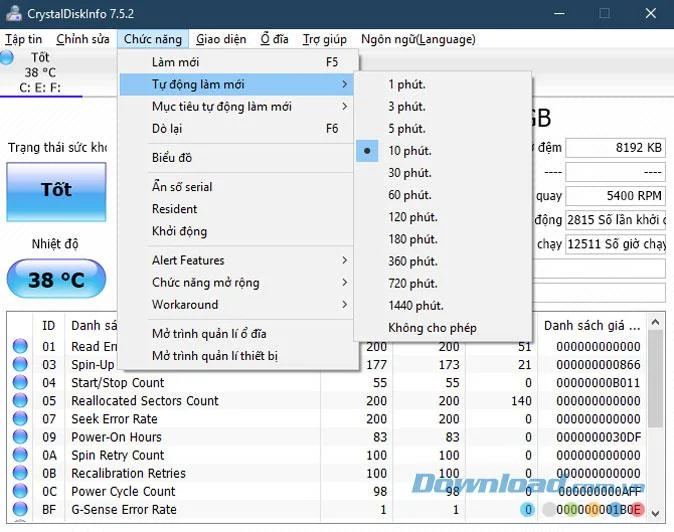Click Reallocated Sectors Count row text
The image size is (674, 532).
pos(145,401)
